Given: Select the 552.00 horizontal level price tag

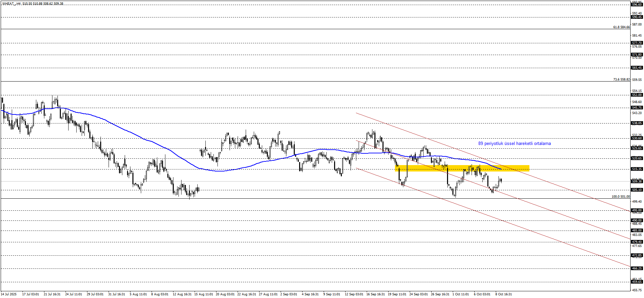Looking at the screenshot, I should coord(637,95).
